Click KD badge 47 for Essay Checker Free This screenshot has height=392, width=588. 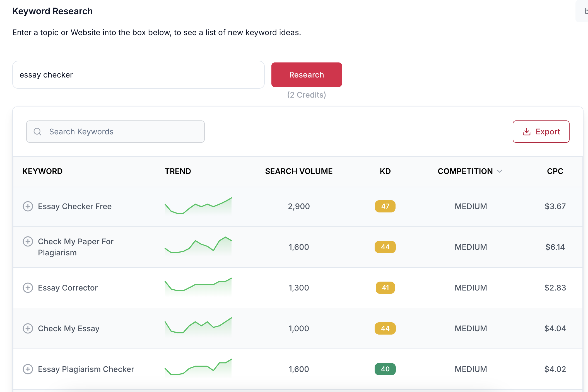click(385, 206)
